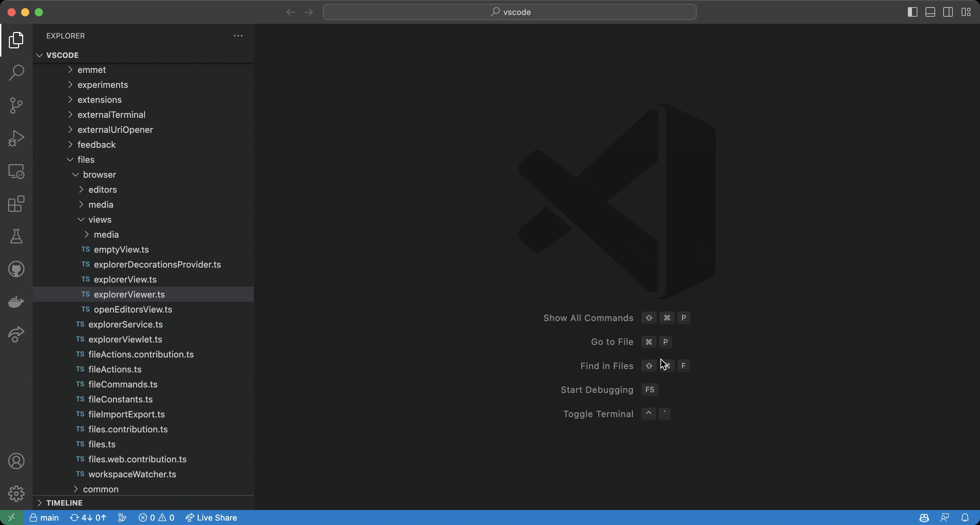Toggle the secondary sidebar

948,12
